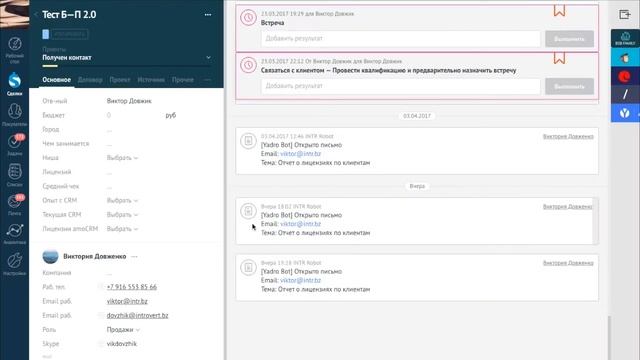Open the Ниша Выбрать dropdown
Image resolution: width=640 pixels, height=360 pixels.
122,158
